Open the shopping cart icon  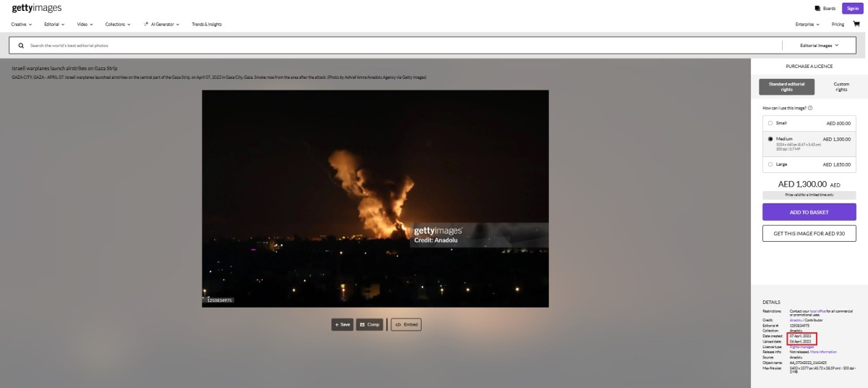[856, 24]
